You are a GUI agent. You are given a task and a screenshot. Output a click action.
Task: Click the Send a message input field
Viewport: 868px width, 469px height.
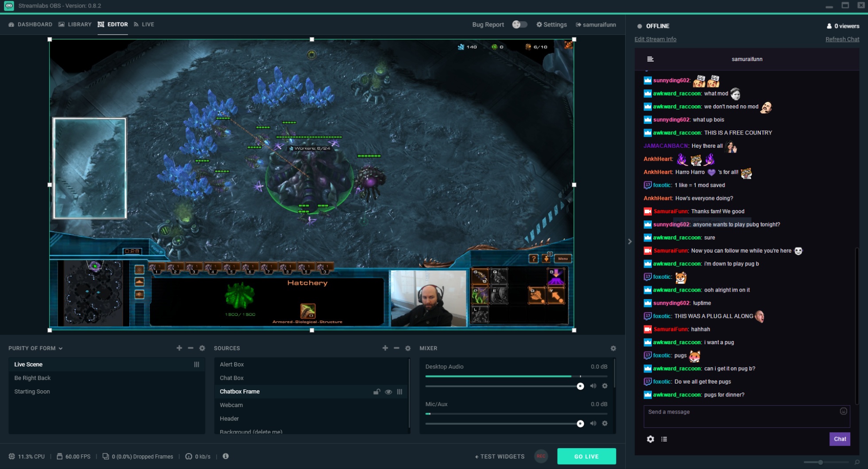coord(731,412)
